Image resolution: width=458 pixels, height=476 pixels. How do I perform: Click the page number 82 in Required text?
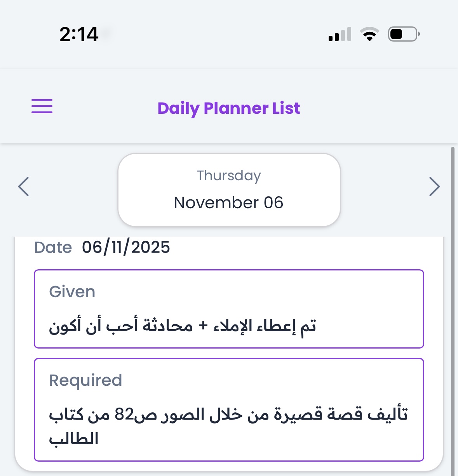[x=124, y=415]
